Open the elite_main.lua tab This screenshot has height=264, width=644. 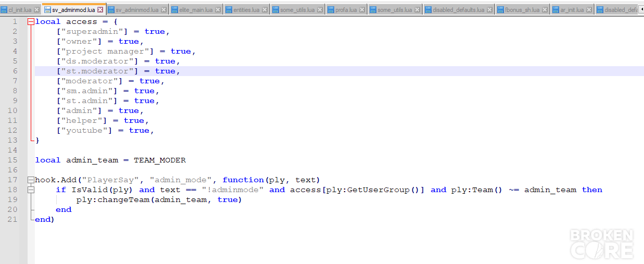196,10
